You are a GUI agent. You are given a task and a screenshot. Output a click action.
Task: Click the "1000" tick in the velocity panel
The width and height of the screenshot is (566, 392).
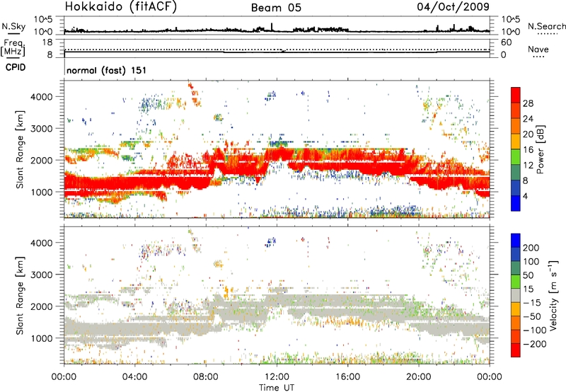(x=42, y=338)
